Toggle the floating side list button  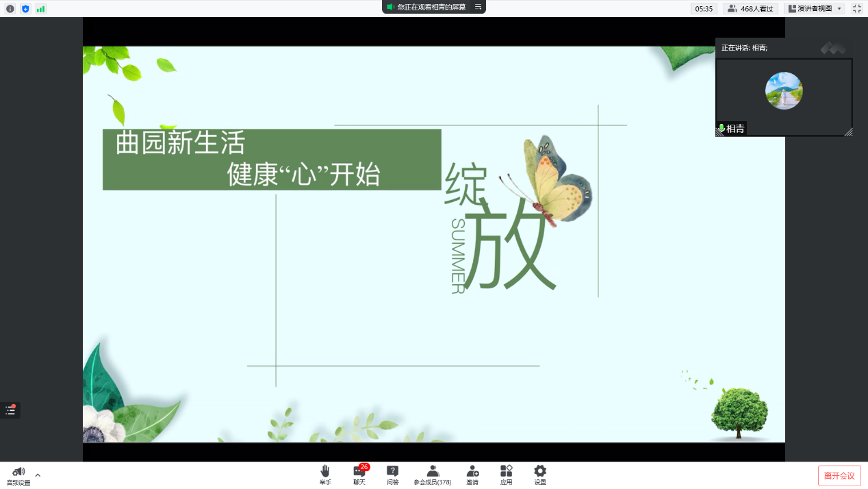(10, 410)
